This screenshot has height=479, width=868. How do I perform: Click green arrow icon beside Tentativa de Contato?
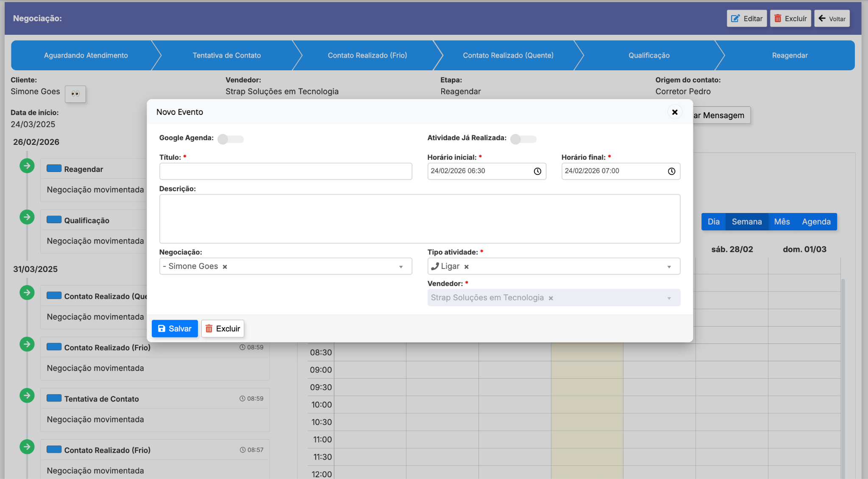[27, 396]
